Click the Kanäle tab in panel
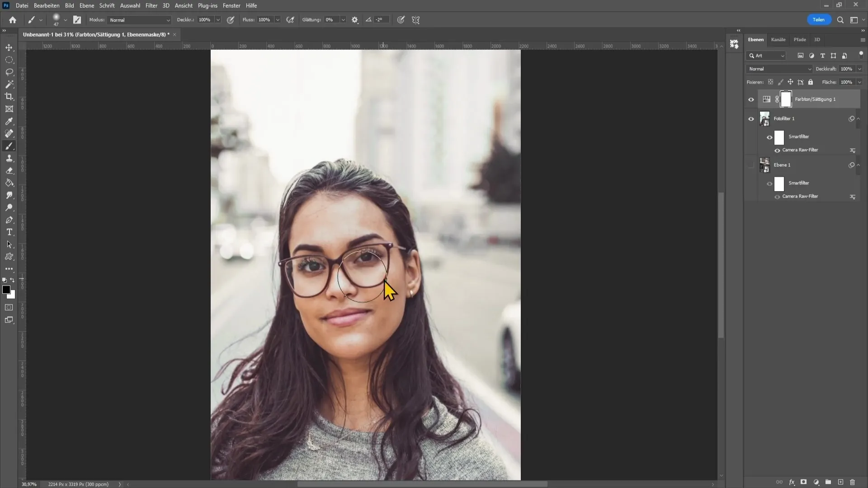The width and height of the screenshot is (868, 488). [778, 39]
